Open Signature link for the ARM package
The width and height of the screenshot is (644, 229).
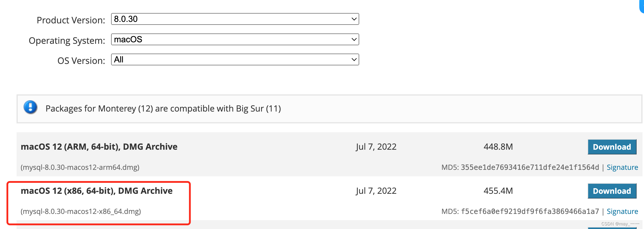[x=622, y=167]
